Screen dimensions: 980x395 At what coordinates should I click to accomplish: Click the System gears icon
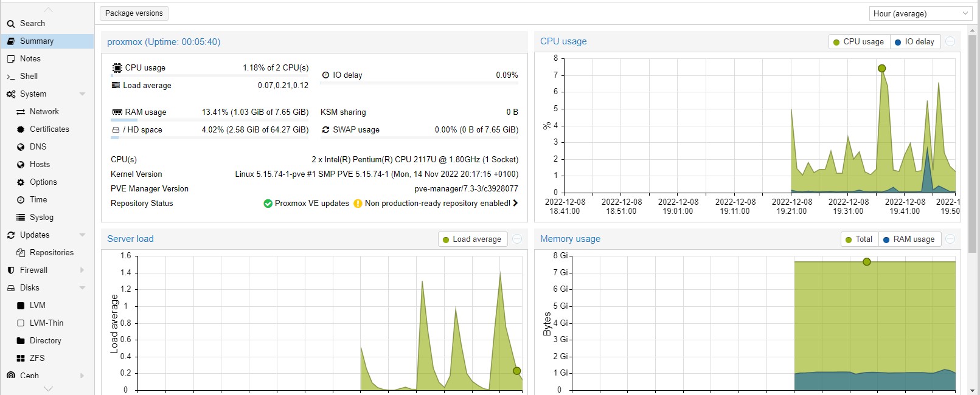point(11,94)
